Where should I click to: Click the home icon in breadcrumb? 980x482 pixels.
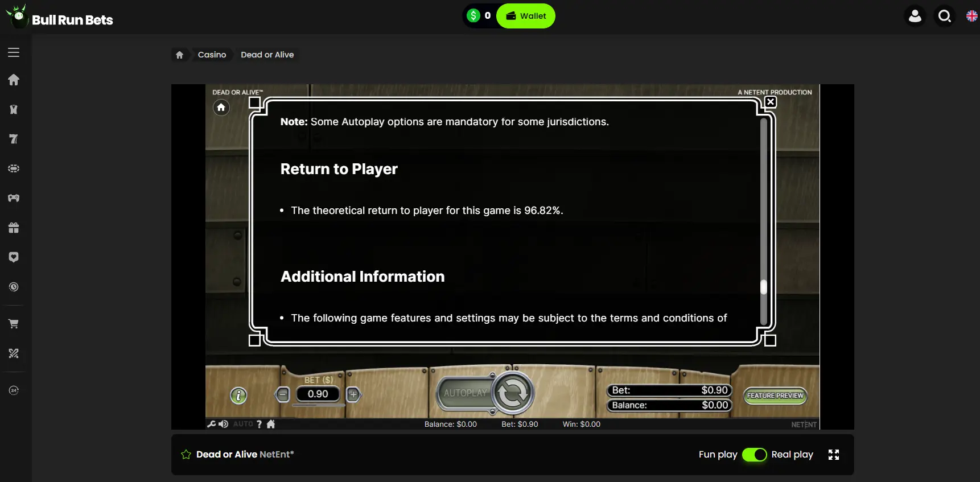pos(179,55)
